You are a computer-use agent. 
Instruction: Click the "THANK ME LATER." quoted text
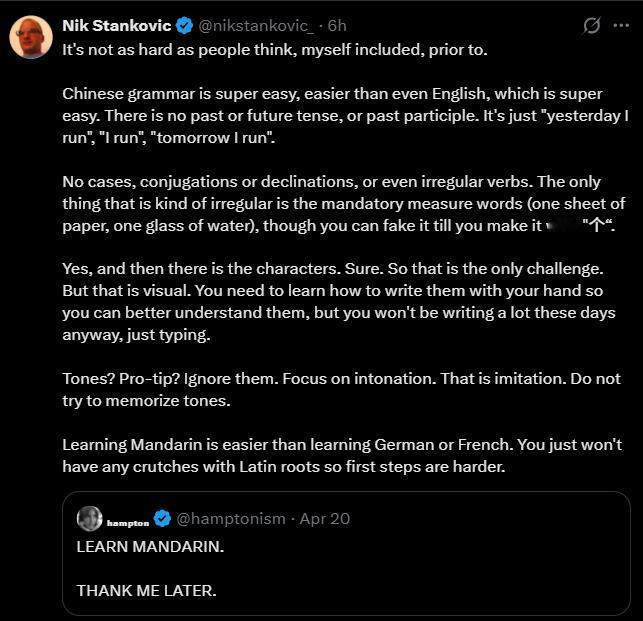(146, 590)
